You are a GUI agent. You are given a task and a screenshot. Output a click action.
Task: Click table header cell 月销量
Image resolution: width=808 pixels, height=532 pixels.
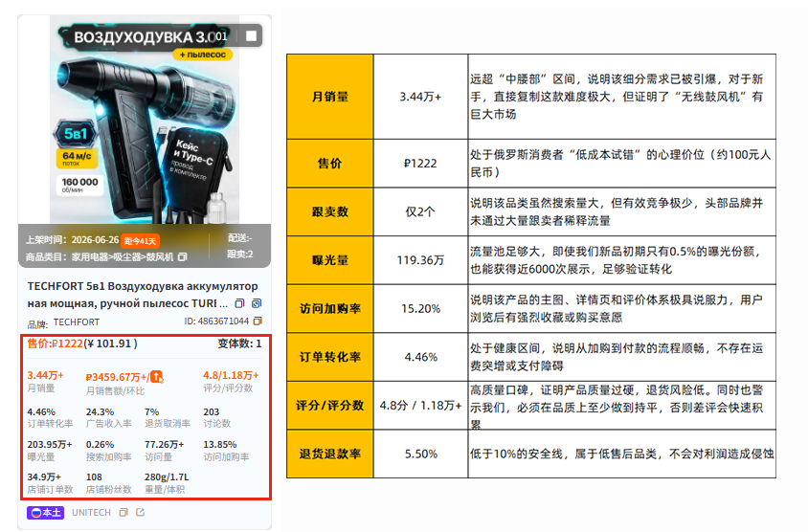click(329, 97)
